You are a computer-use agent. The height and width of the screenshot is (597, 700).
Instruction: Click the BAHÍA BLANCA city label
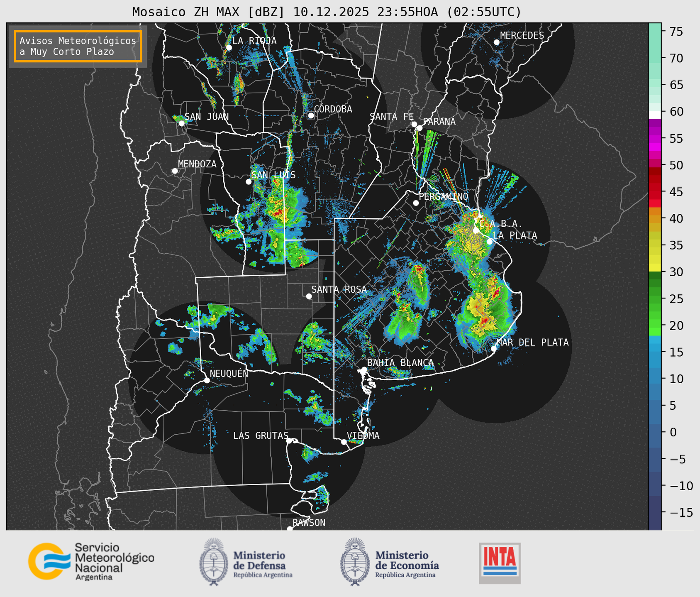400,363
